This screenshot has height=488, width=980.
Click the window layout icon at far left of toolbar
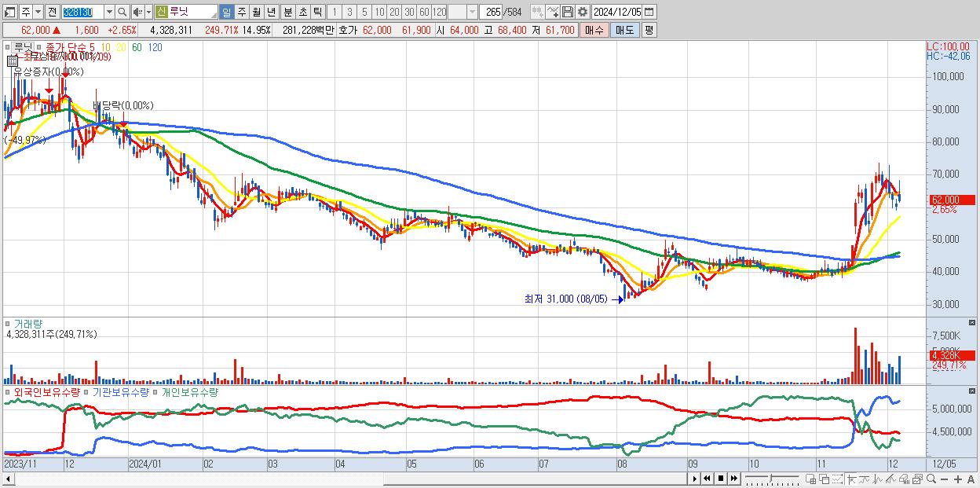[x=9, y=12]
